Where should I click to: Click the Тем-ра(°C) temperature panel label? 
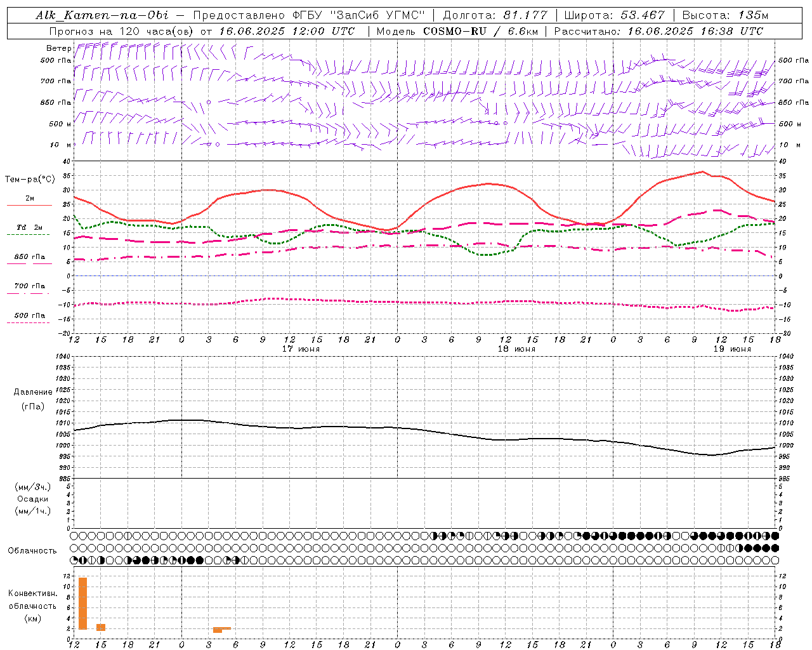pos(30,180)
